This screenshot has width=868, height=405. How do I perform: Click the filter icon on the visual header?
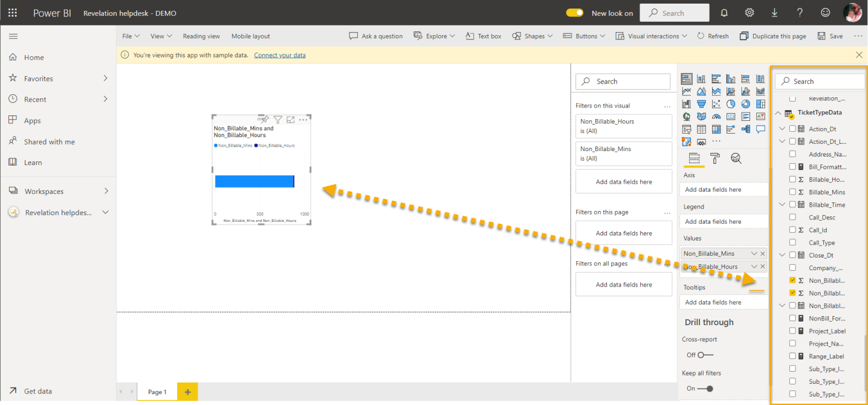(277, 120)
